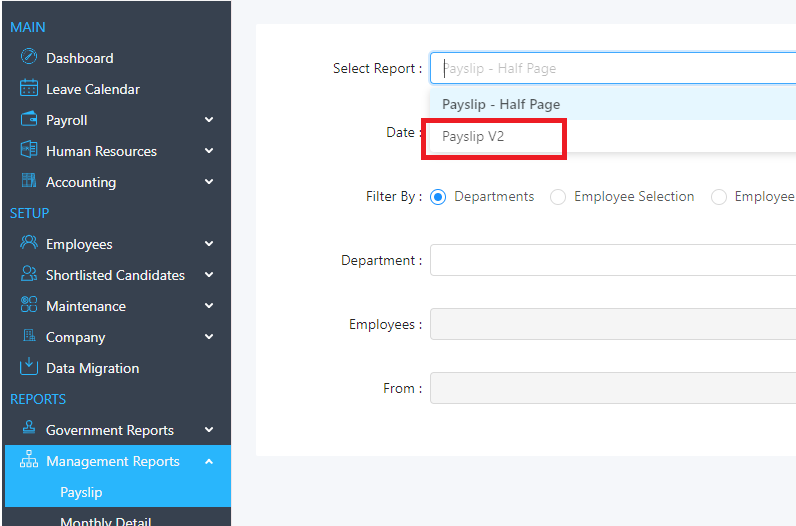Click the 'Select Report :' label

(377, 68)
